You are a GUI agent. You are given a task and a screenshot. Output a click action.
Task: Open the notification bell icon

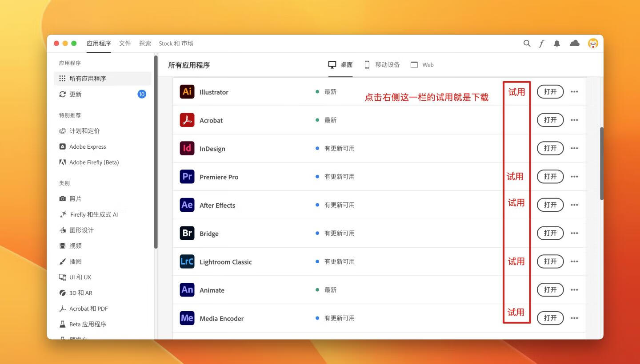(x=557, y=43)
